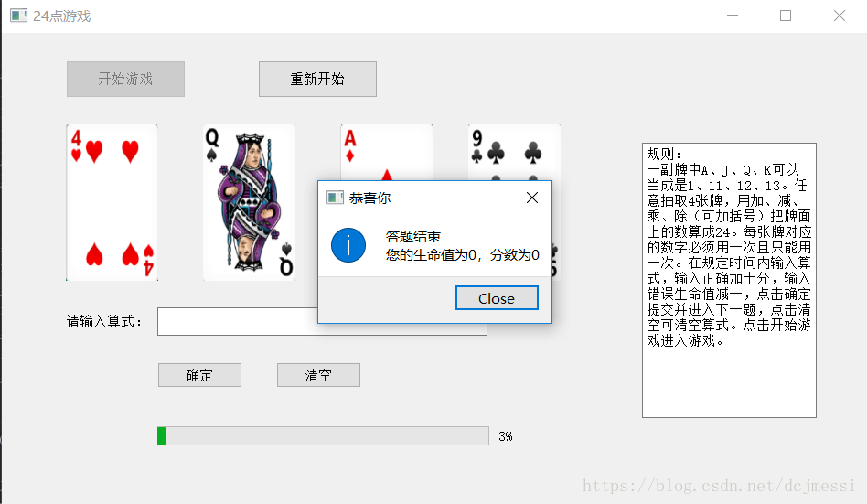The image size is (867, 504).
Task: Click the greyed-out 开始游戏 button
Action: (x=125, y=79)
